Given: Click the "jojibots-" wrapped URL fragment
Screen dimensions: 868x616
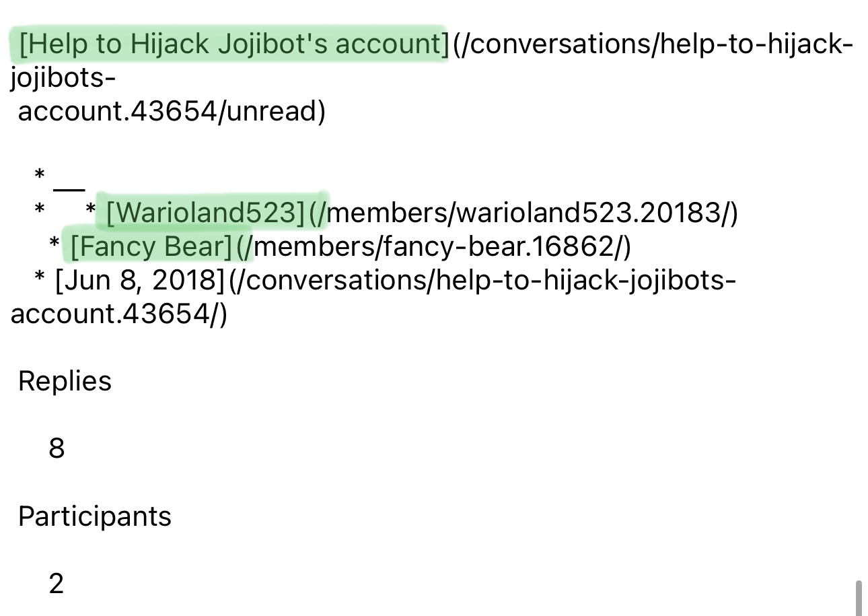Looking at the screenshot, I should coord(63,78).
